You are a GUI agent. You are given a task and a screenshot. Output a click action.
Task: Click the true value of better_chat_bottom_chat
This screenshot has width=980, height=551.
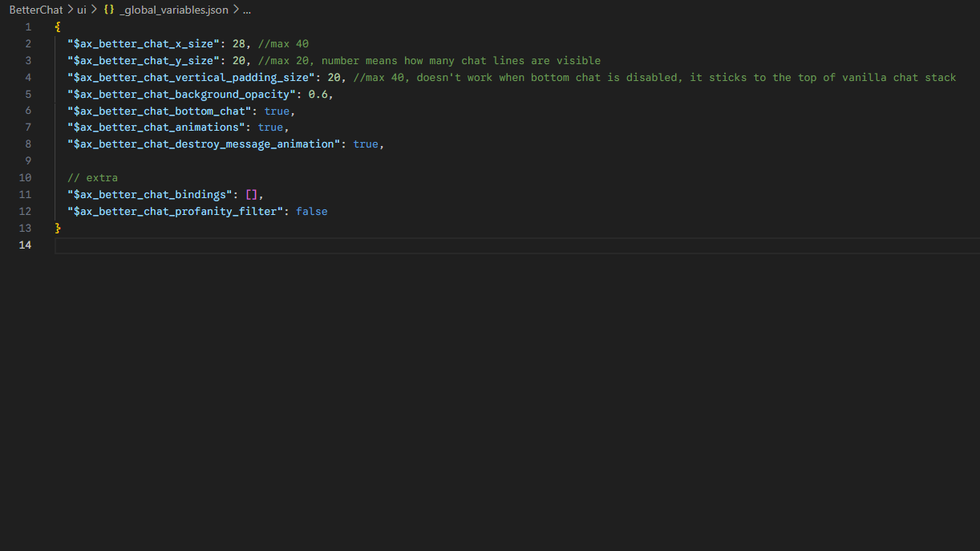pos(277,111)
